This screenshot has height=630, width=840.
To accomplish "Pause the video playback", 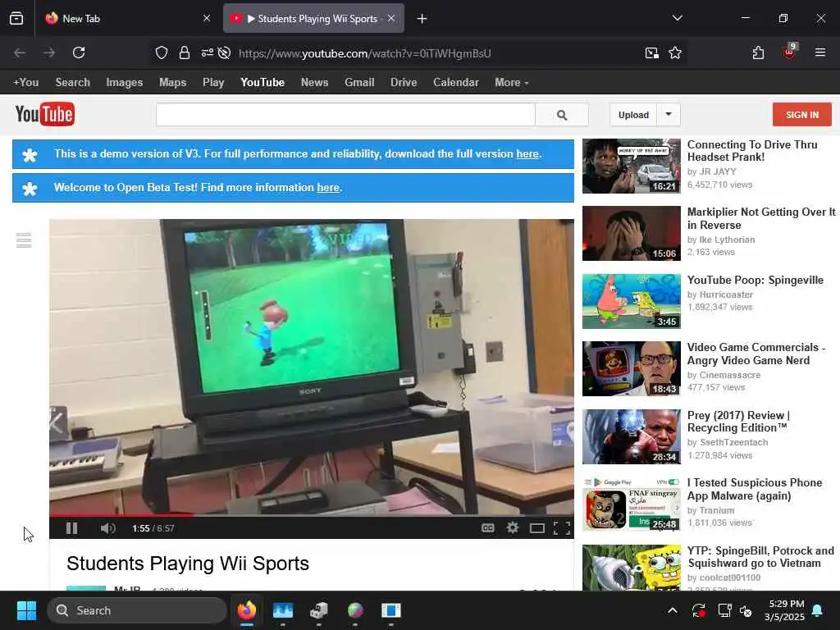I will coord(72,528).
